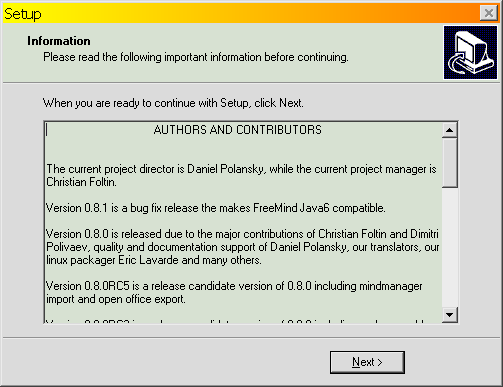Image resolution: width=503 pixels, height=387 pixels.
Task: Click the Version 0.8.0RC5 release candidate line
Action: point(234,286)
